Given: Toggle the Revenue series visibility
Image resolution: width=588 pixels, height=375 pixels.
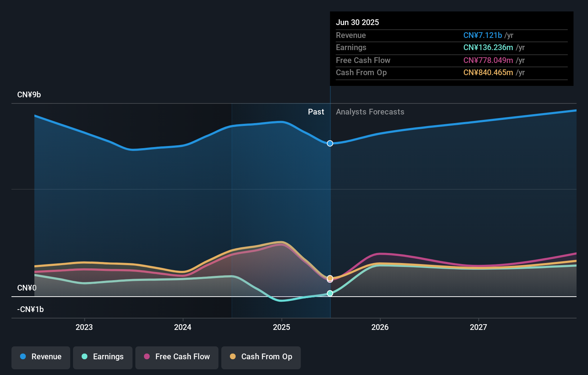Looking at the screenshot, I should pyautogui.click(x=40, y=357).
